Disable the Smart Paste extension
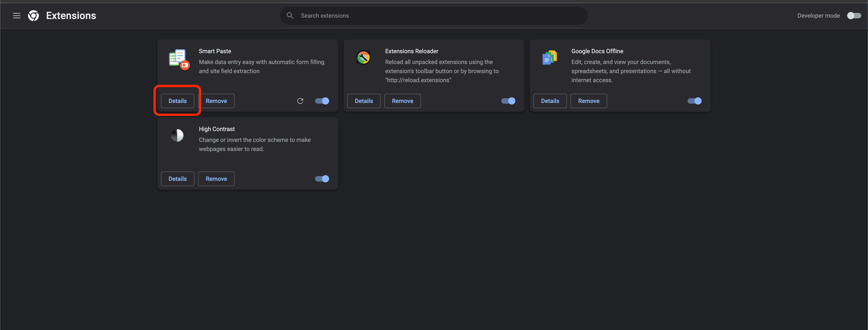This screenshot has width=868, height=330. (x=322, y=101)
